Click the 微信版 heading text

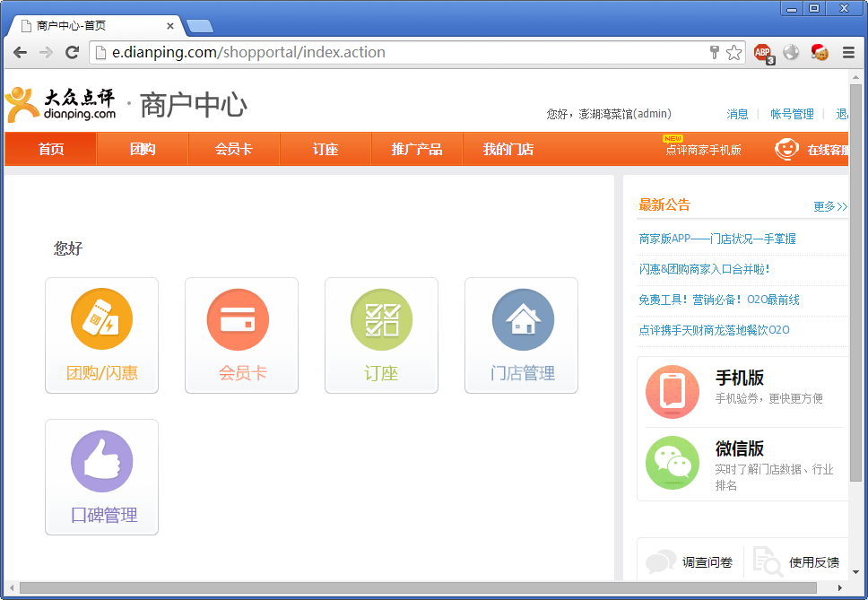(740, 448)
